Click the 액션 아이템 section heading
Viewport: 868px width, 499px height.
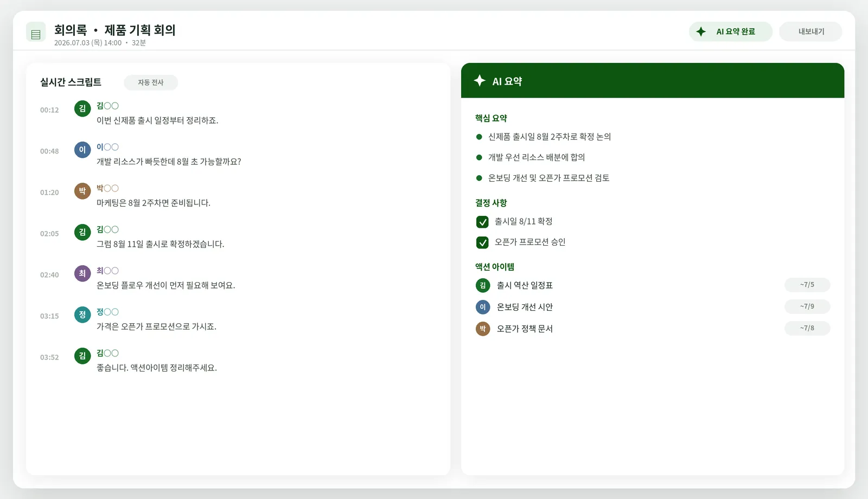point(495,267)
